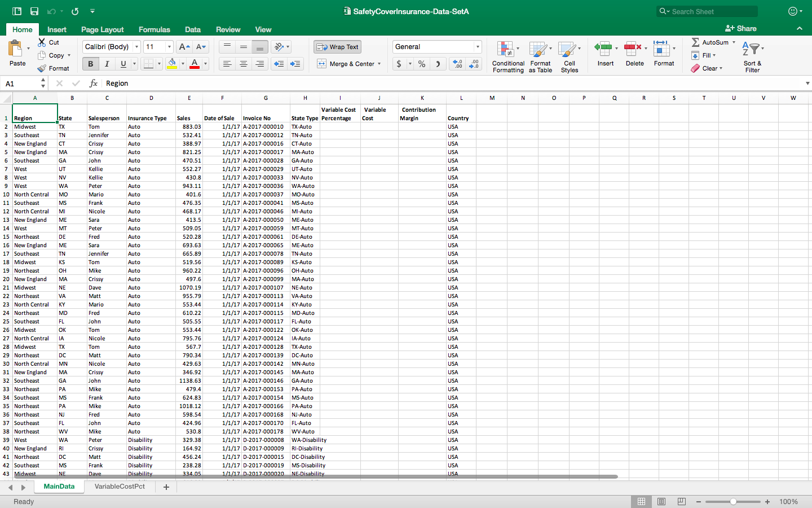Click the Share button
This screenshot has height=508, width=812.
tap(741, 28)
